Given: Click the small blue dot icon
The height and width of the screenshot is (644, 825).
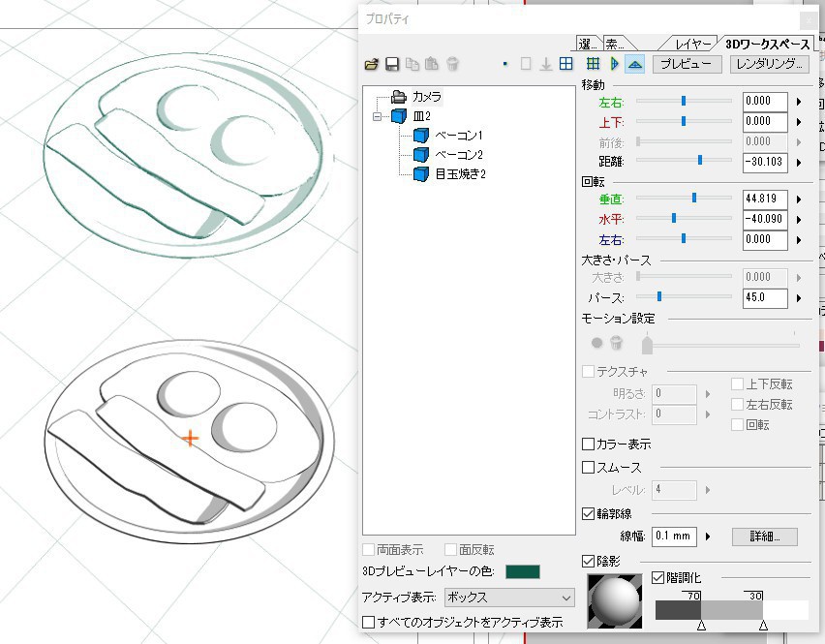Looking at the screenshot, I should click(505, 64).
